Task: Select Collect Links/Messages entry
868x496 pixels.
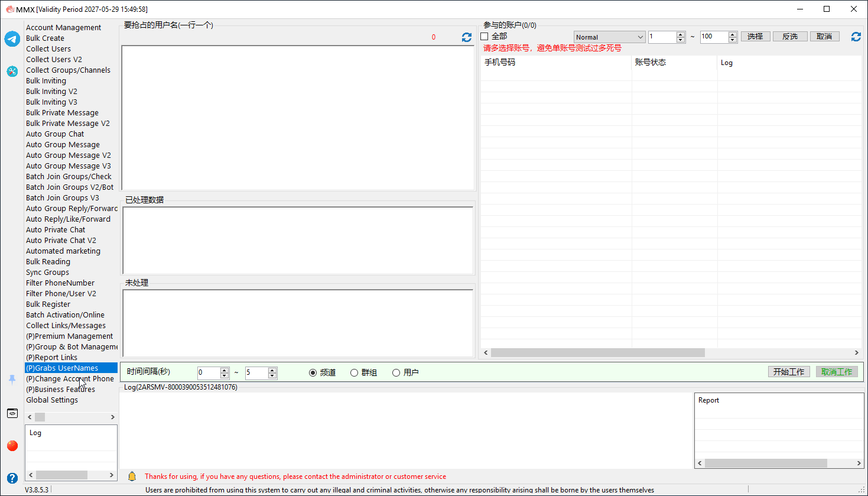Action: click(66, 326)
